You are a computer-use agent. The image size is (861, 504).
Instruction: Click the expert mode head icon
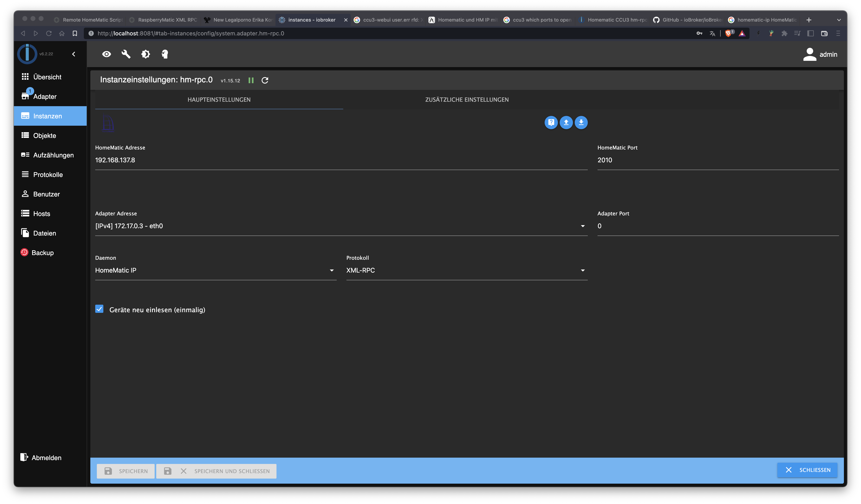(165, 54)
